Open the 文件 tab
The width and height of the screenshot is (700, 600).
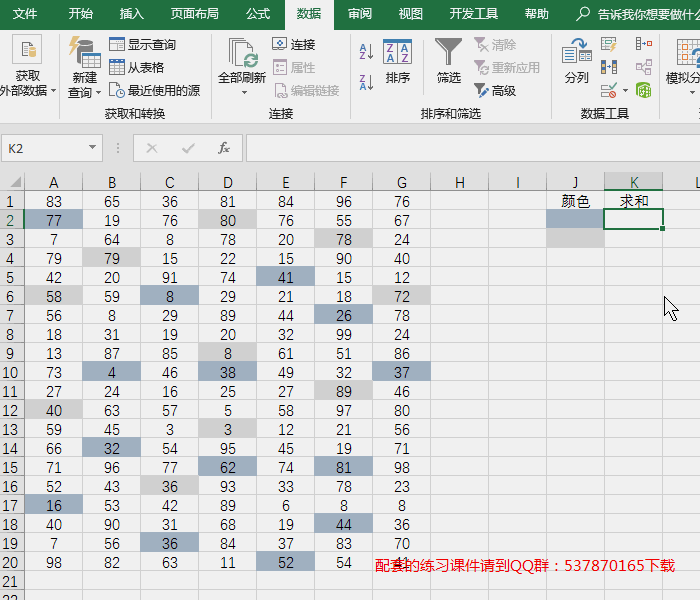(25, 14)
